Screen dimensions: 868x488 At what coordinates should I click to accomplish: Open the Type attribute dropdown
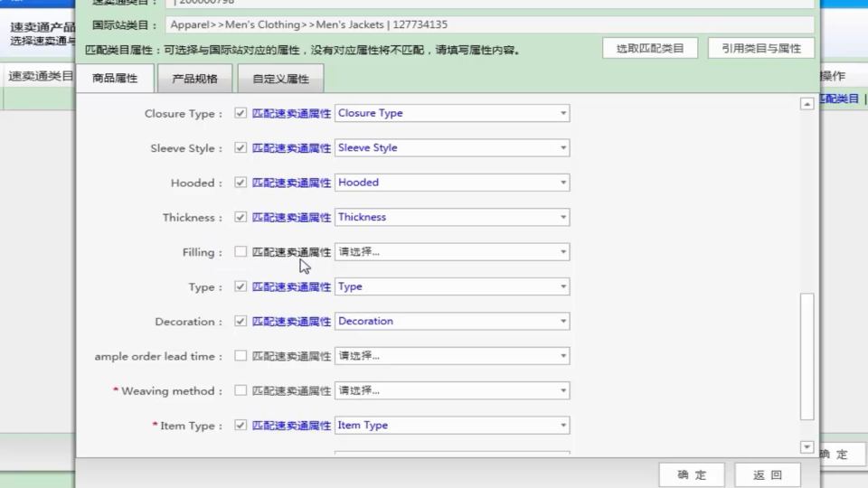coord(452,286)
